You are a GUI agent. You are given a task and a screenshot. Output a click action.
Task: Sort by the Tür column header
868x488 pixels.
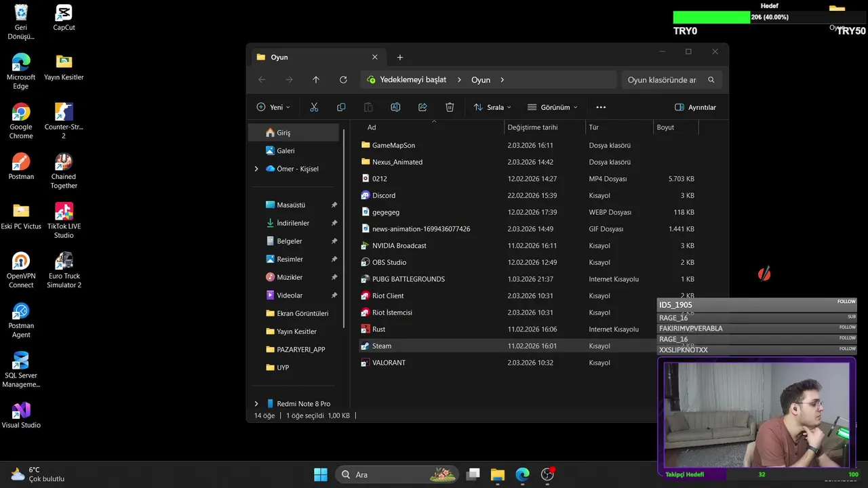coord(619,127)
